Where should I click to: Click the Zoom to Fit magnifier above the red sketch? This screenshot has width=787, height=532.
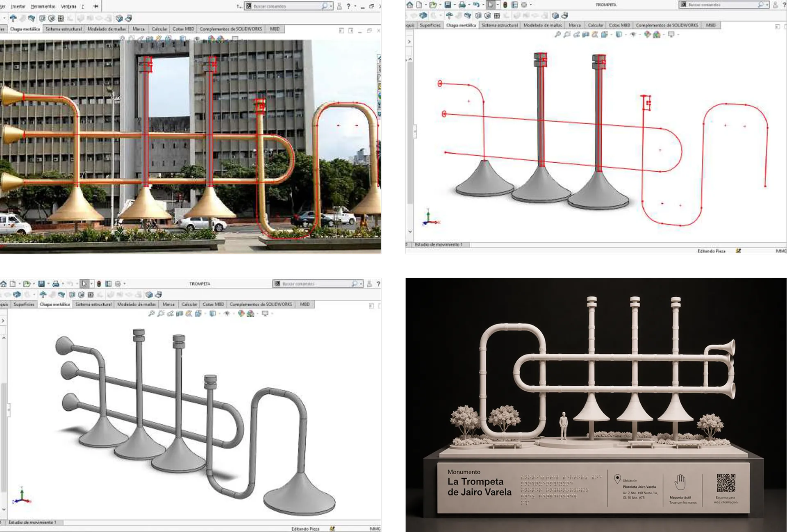pyautogui.click(x=557, y=34)
